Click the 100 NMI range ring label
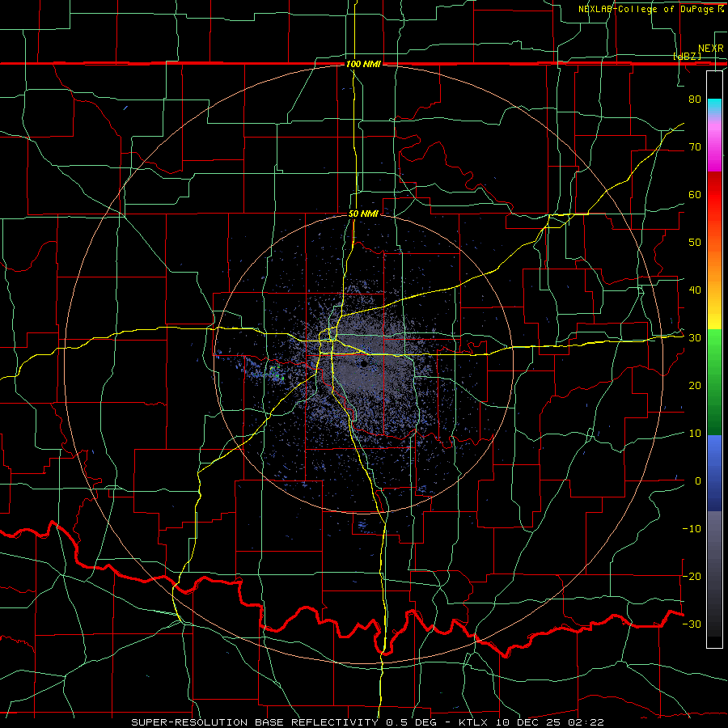Image resolution: width=728 pixels, height=728 pixels. click(363, 64)
